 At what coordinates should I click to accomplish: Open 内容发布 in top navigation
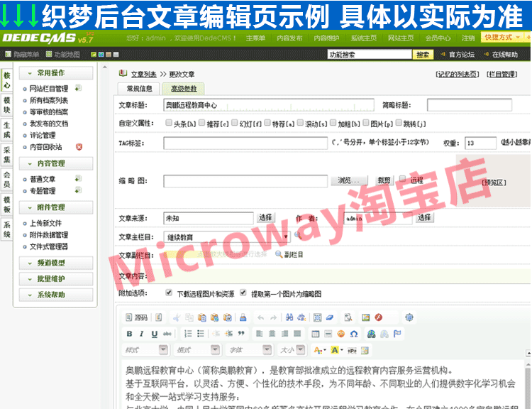[x=289, y=38]
